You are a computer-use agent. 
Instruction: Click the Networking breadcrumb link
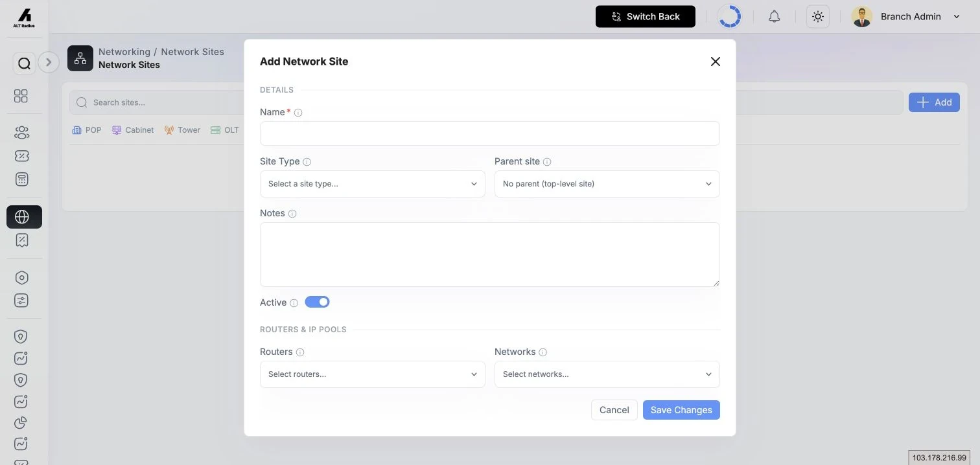click(x=124, y=52)
